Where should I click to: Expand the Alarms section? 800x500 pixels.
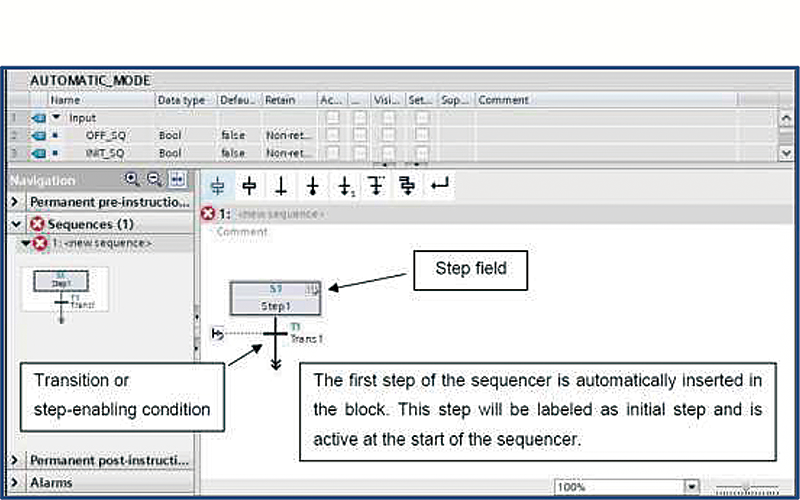(15, 481)
